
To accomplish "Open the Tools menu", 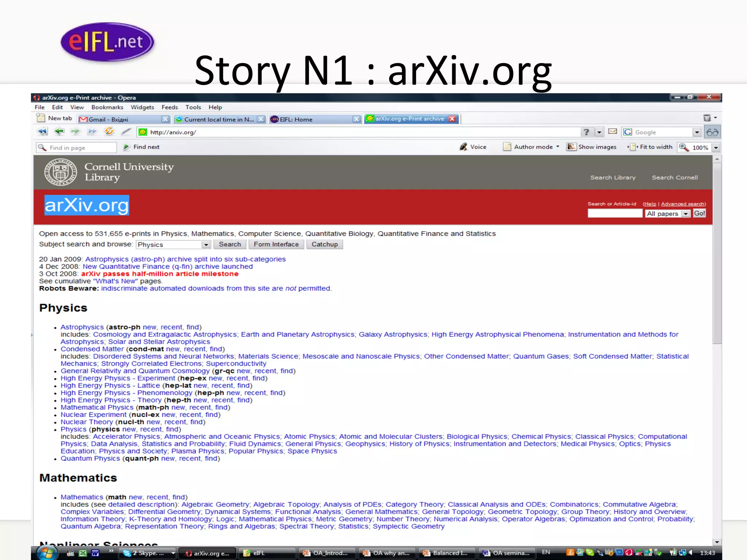I will (x=193, y=107).
